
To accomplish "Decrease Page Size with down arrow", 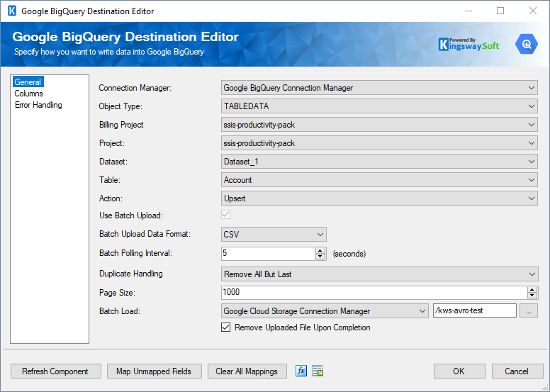I will 532,296.
